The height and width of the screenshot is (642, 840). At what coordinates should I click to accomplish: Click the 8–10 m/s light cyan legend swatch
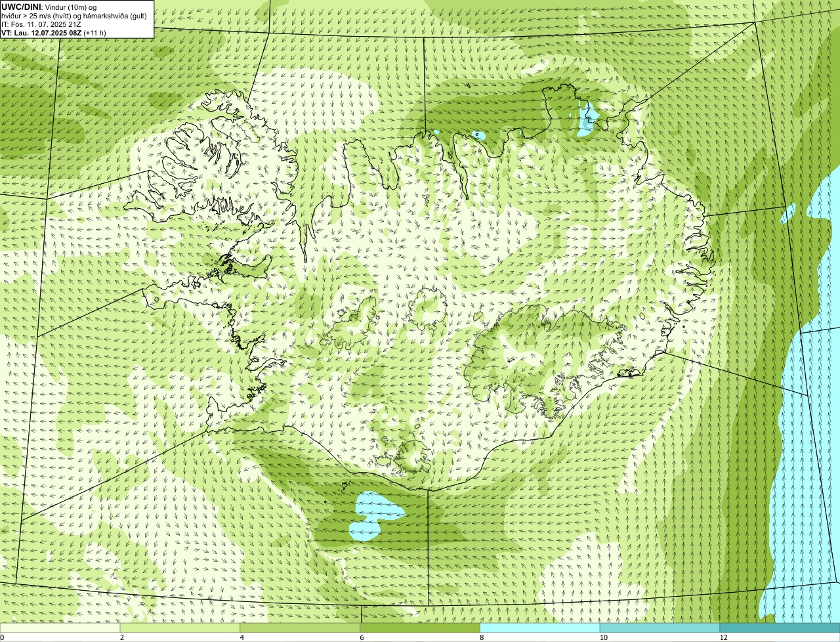pos(540,628)
